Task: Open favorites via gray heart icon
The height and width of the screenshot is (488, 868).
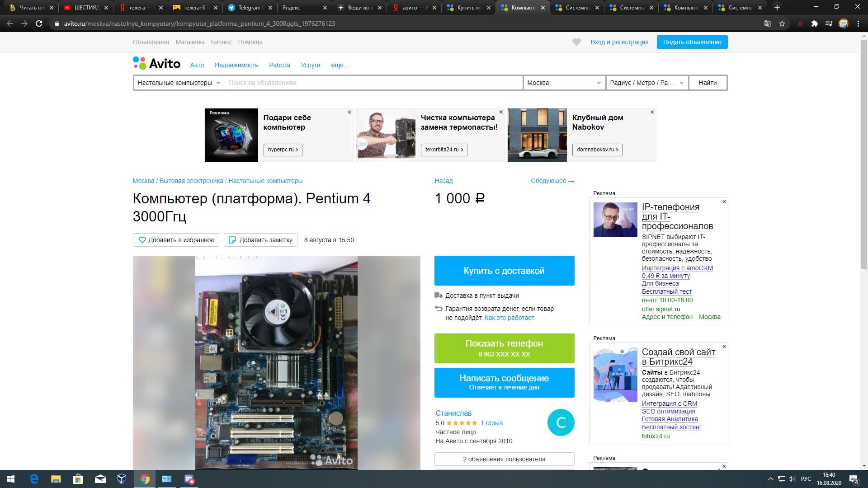Action: (576, 42)
